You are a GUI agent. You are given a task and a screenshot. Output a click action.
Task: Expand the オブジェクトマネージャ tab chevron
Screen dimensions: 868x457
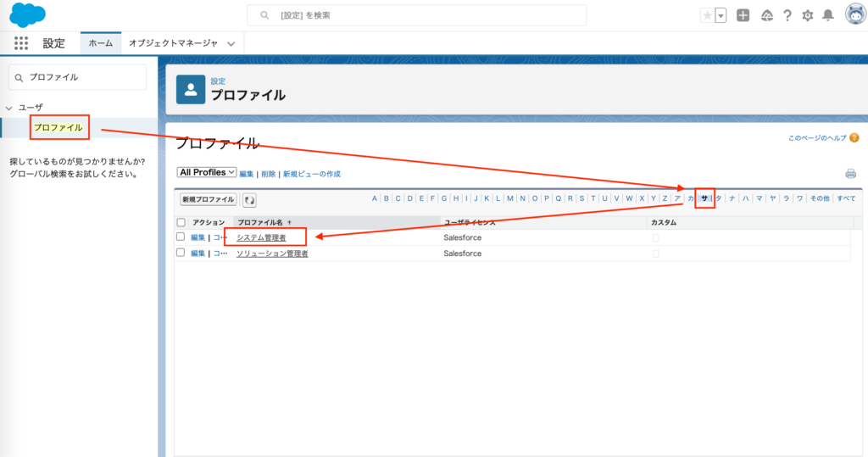(x=231, y=43)
